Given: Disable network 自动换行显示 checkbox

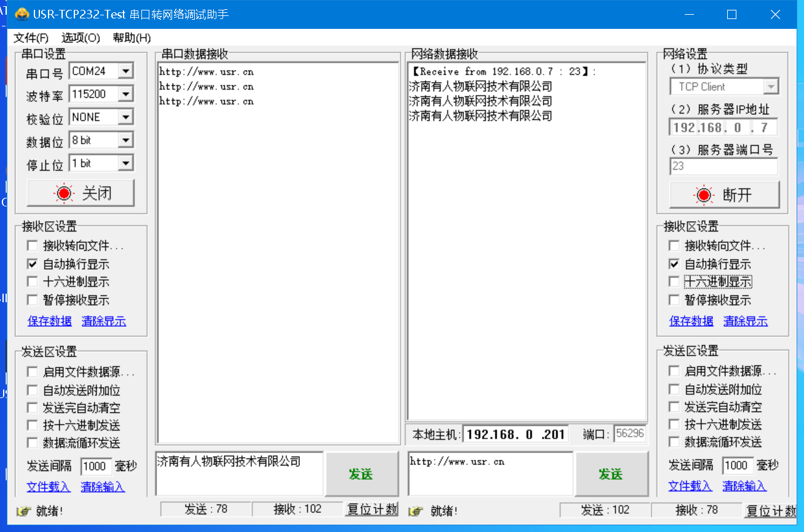Looking at the screenshot, I should click(674, 264).
